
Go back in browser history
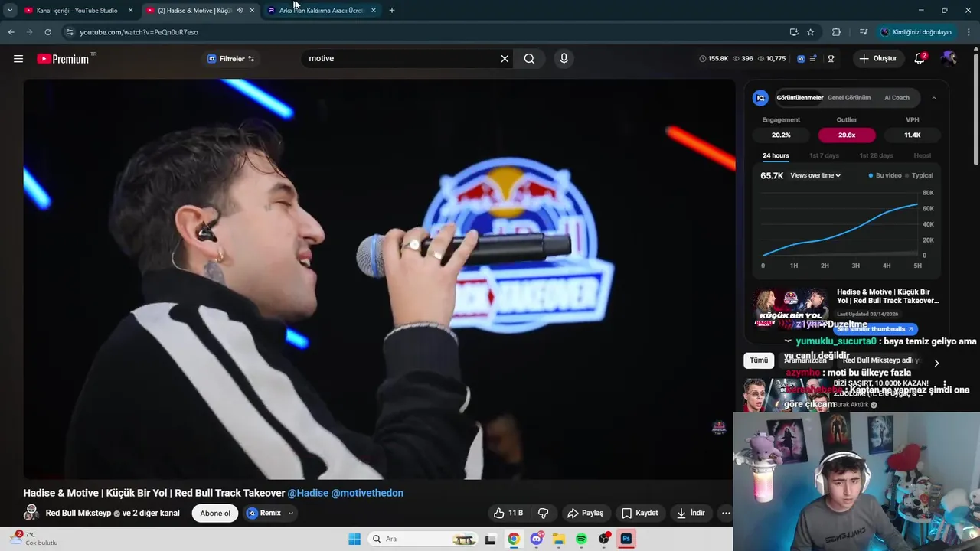click(11, 32)
